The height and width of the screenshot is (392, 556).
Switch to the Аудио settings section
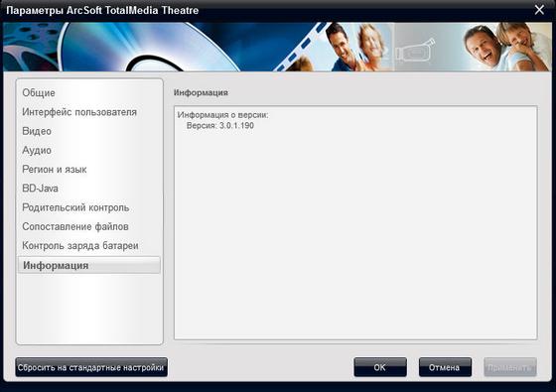(x=37, y=150)
